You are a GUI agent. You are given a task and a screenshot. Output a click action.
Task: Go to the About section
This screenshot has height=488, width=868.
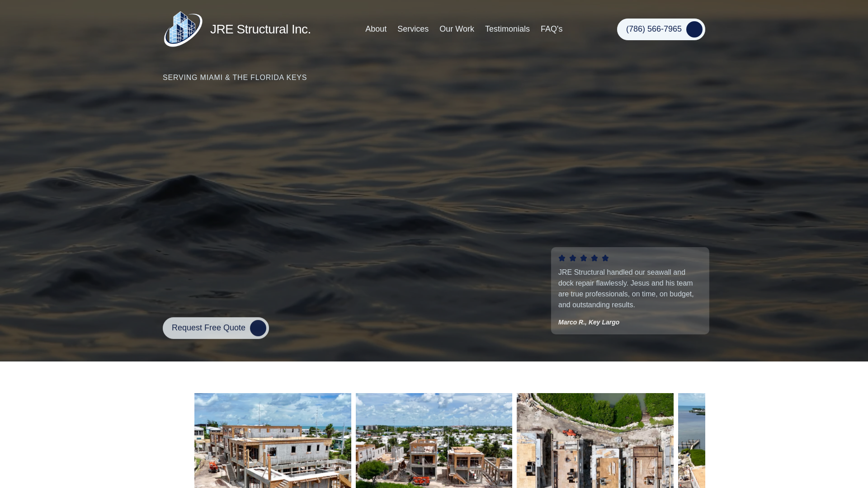tap(376, 29)
